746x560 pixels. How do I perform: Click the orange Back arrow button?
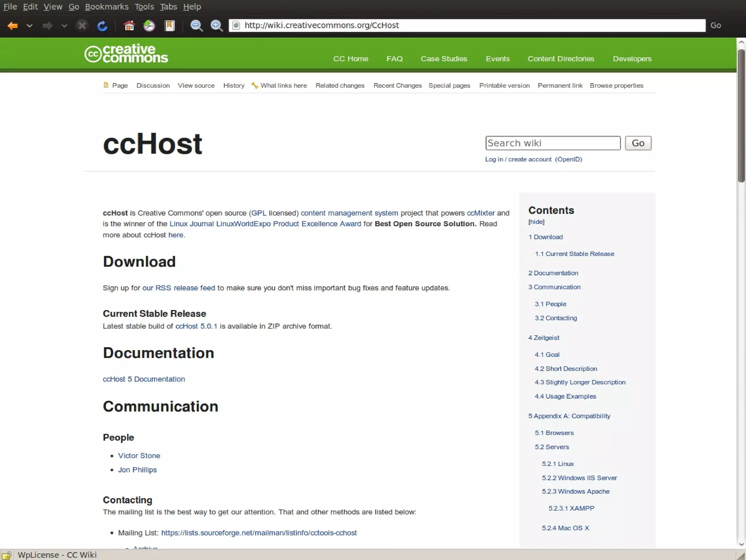[13, 26]
